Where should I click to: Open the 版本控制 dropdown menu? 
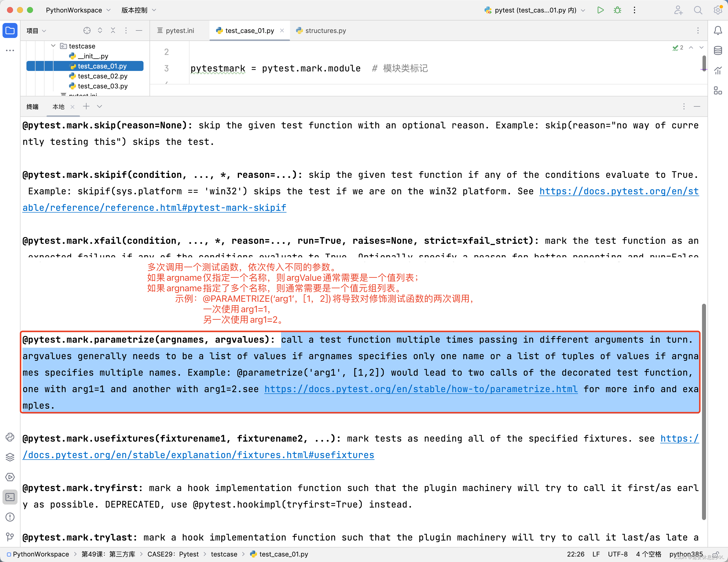(x=139, y=10)
